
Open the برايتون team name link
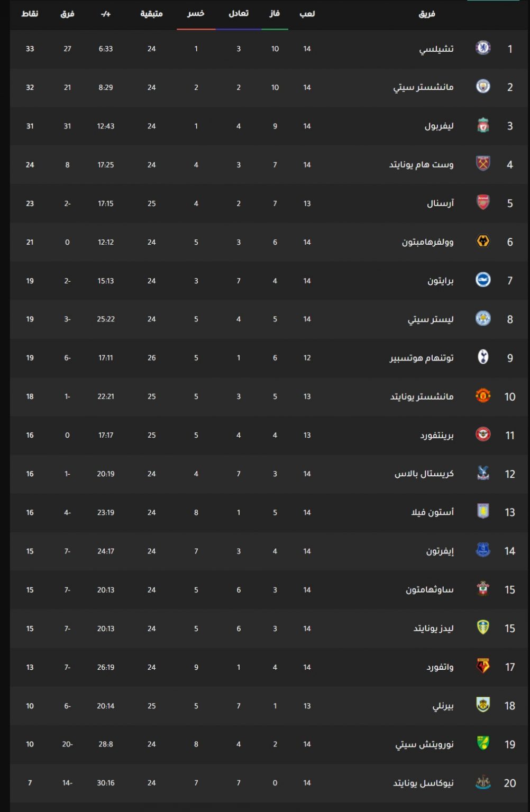click(441, 281)
